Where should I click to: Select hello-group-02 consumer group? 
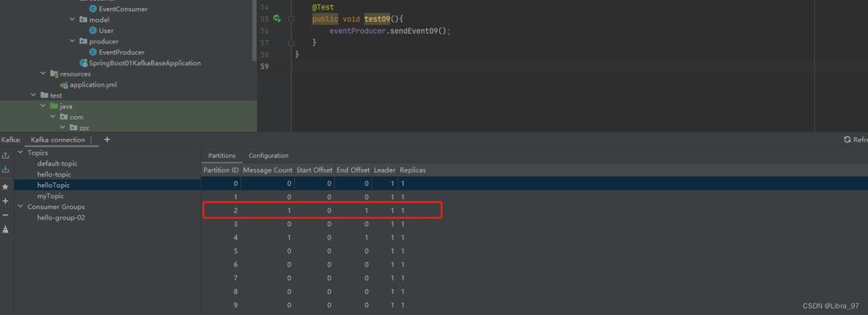[61, 218]
